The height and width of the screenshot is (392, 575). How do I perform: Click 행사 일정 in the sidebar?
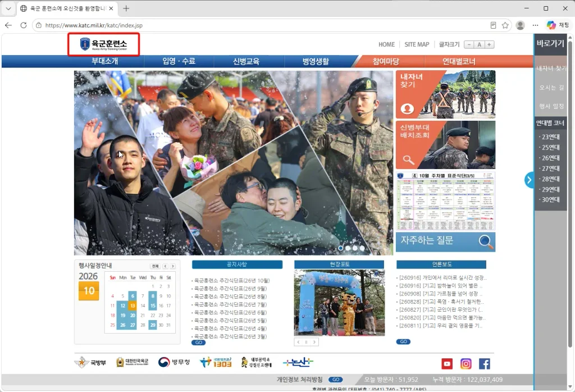pyautogui.click(x=551, y=106)
